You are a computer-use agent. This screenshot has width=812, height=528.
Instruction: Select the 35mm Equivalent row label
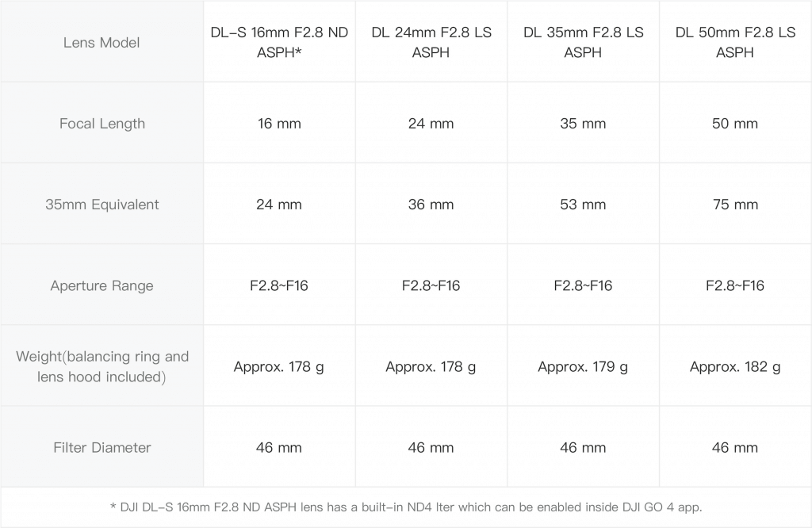[x=101, y=205]
